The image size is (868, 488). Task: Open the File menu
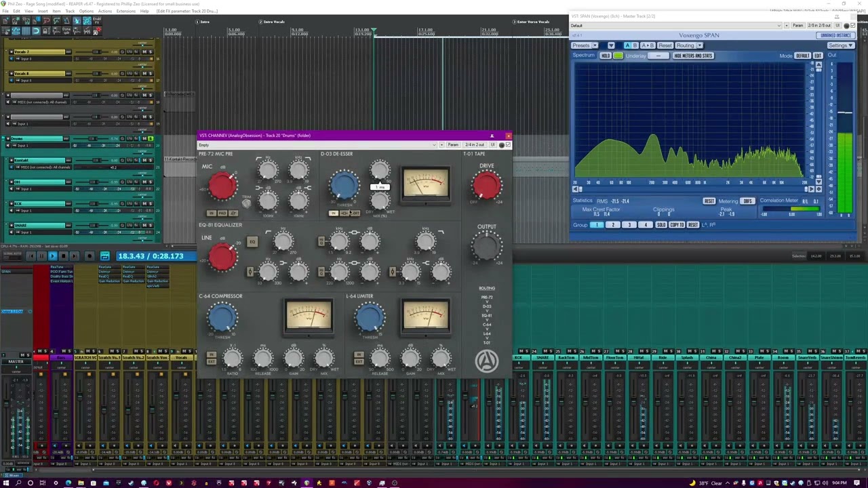(x=6, y=12)
